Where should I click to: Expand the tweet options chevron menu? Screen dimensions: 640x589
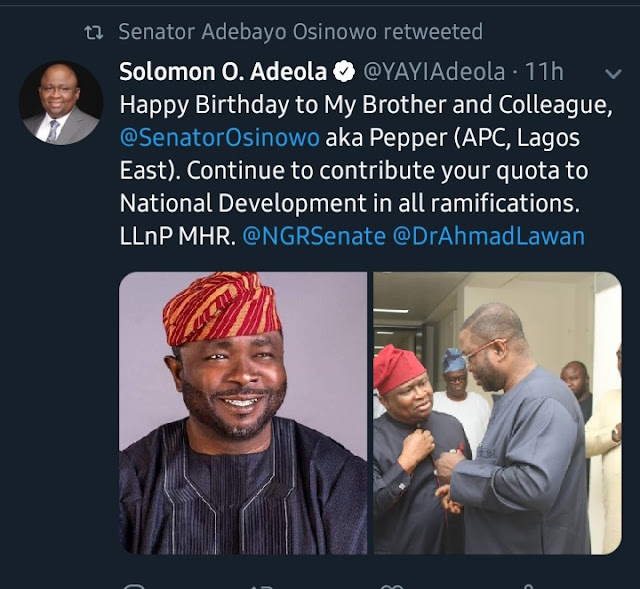[x=614, y=73]
